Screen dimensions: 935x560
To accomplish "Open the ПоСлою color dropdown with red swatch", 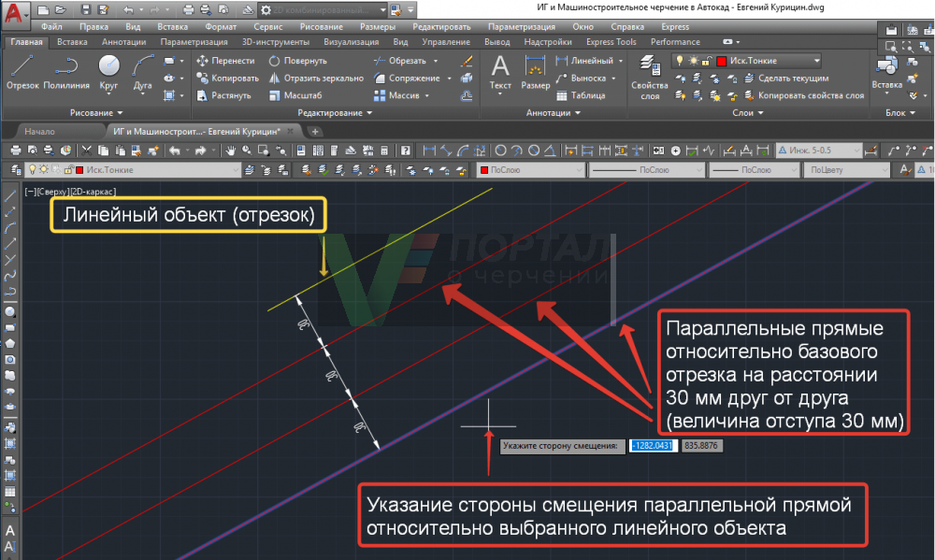I will coord(530,170).
